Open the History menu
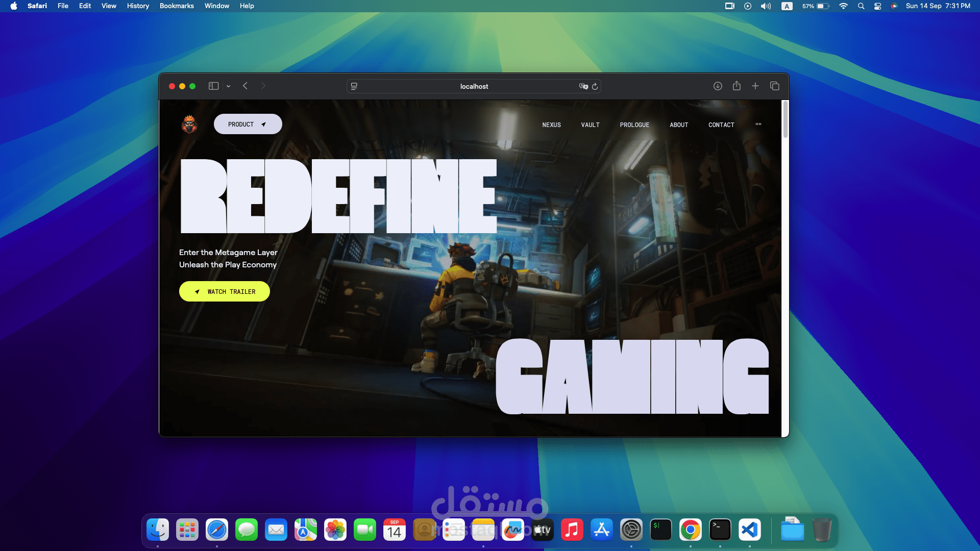The height and width of the screenshot is (551, 980). tap(138, 6)
